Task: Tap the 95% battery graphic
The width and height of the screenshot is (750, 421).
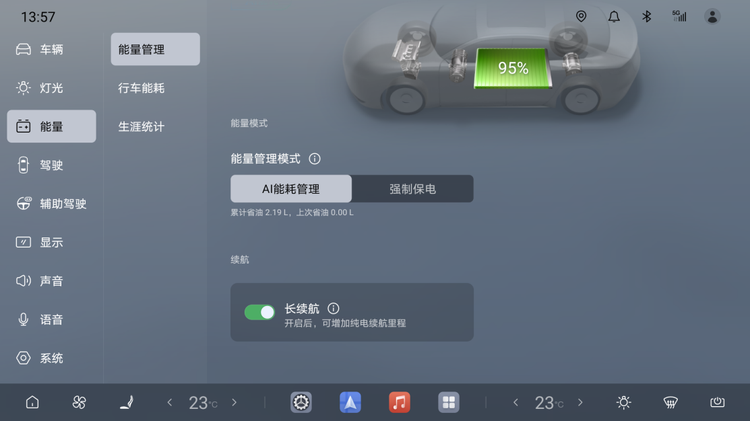Action: 513,68
